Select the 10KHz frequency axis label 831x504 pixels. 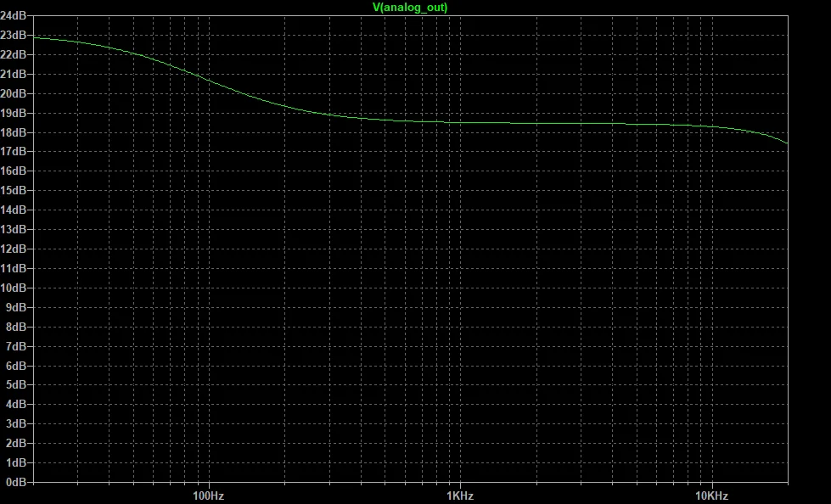pyautogui.click(x=712, y=496)
